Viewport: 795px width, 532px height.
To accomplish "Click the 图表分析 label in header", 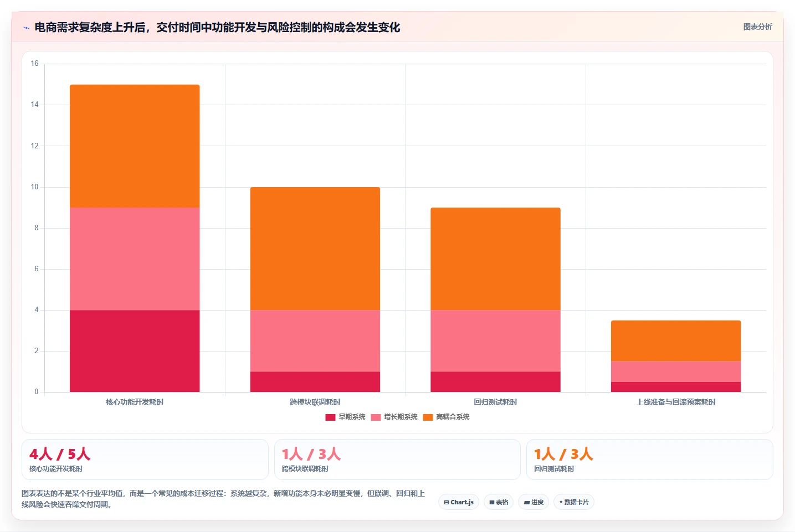I will click(x=757, y=27).
